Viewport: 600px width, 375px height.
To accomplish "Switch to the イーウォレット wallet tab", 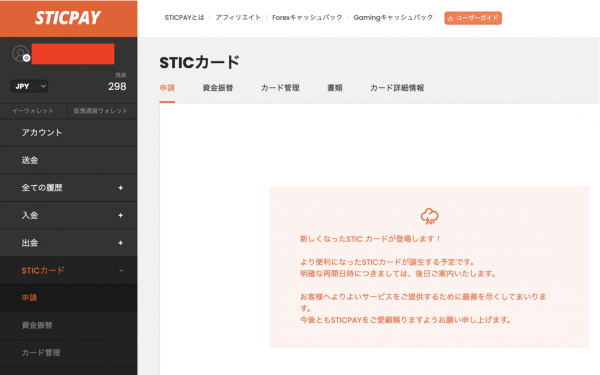I will (33, 111).
